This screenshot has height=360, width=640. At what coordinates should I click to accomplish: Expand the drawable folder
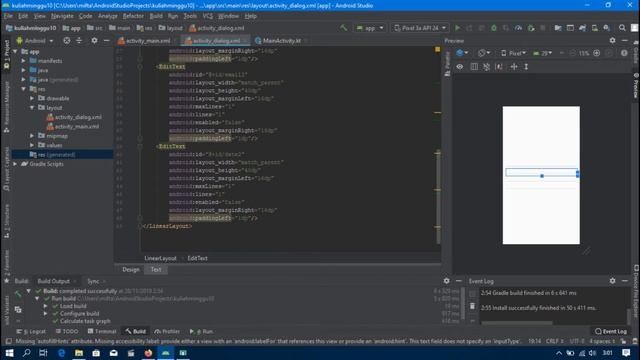32,98
